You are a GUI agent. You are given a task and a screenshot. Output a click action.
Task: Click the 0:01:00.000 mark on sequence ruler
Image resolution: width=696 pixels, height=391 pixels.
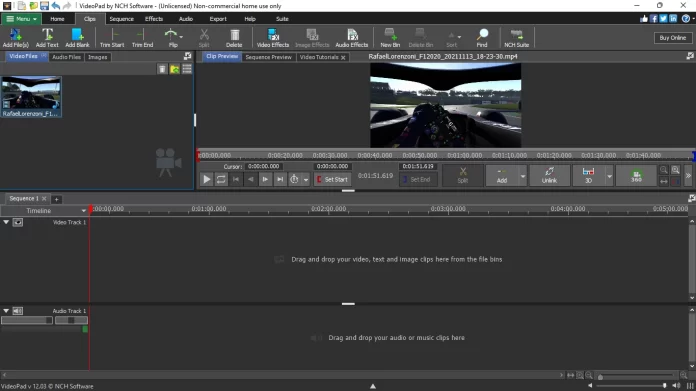[x=209, y=209]
